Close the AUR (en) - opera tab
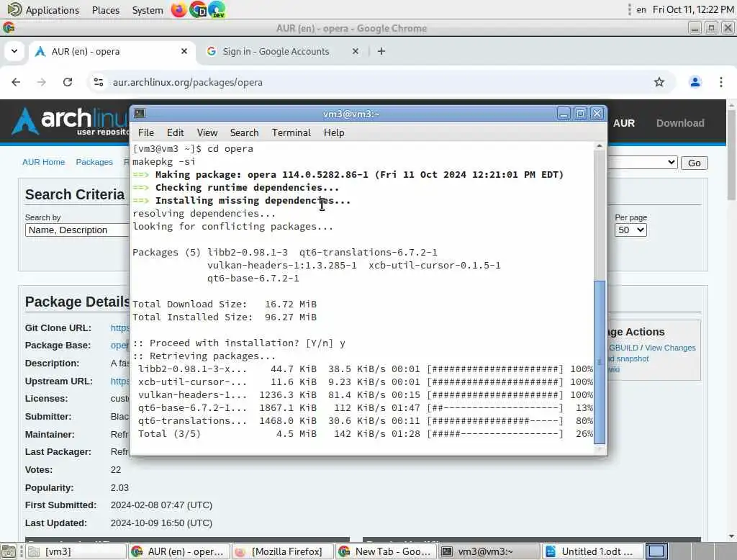Viewport: 737px width, 560px height. pyautogui.click(x=184, y=51)
